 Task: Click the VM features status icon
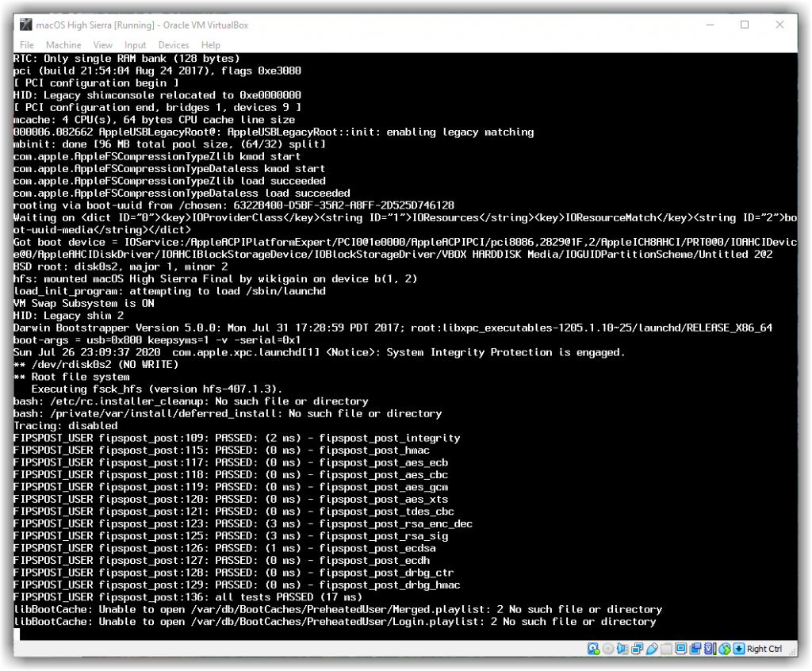point(708,648)
